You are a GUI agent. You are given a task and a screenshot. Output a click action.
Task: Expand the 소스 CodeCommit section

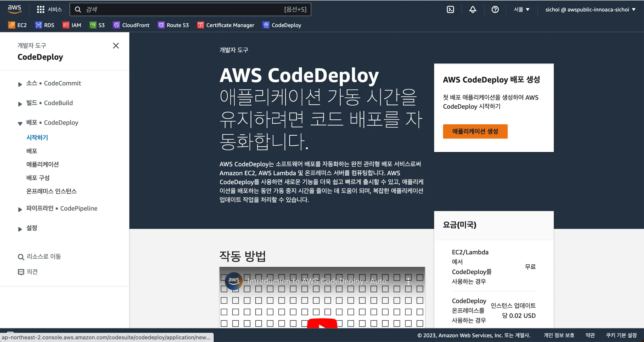20,84
